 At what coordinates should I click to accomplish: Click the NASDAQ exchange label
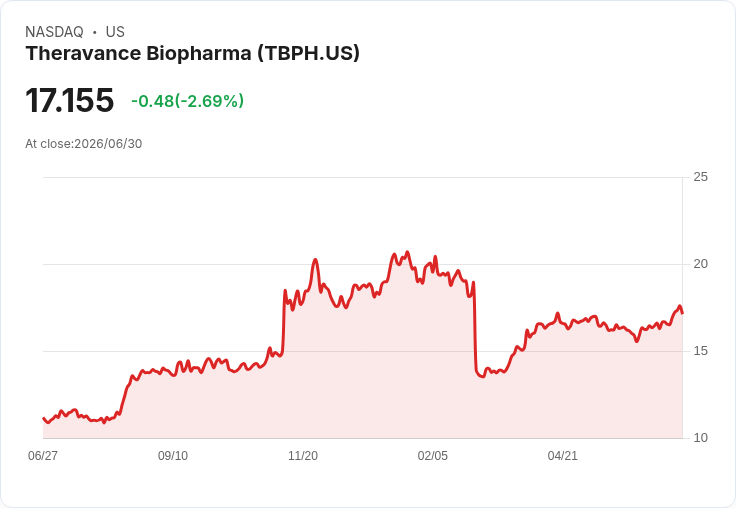[54, 32]
